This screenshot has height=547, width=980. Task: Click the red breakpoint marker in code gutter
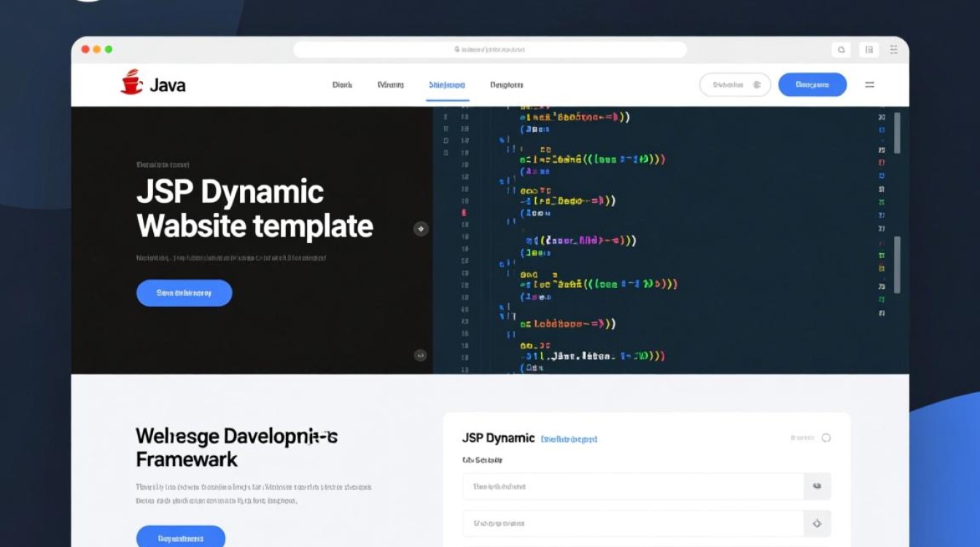click(464, 214)
